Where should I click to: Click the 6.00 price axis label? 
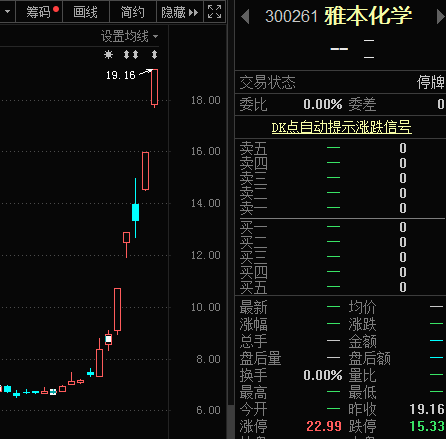[208, 410]
